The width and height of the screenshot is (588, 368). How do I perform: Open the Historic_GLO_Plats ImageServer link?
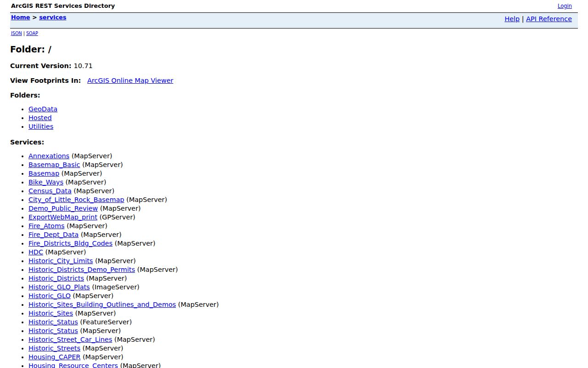(59, 287)
